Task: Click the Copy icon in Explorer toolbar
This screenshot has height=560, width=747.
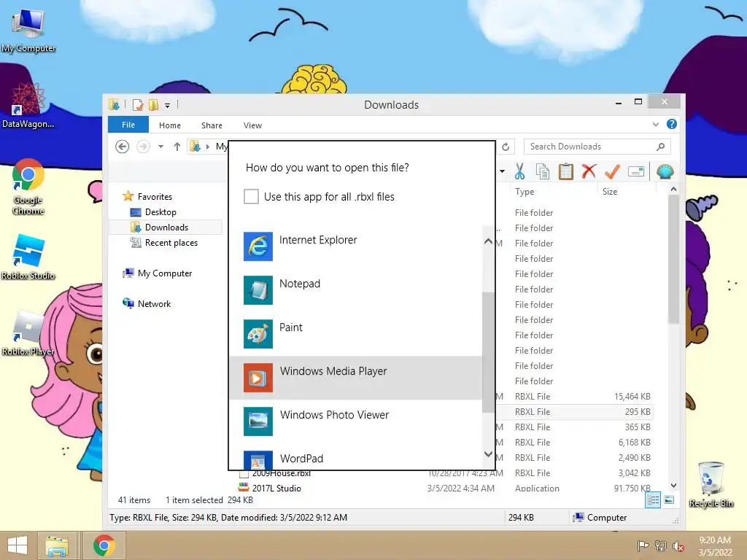Action: tap(542, 171)
